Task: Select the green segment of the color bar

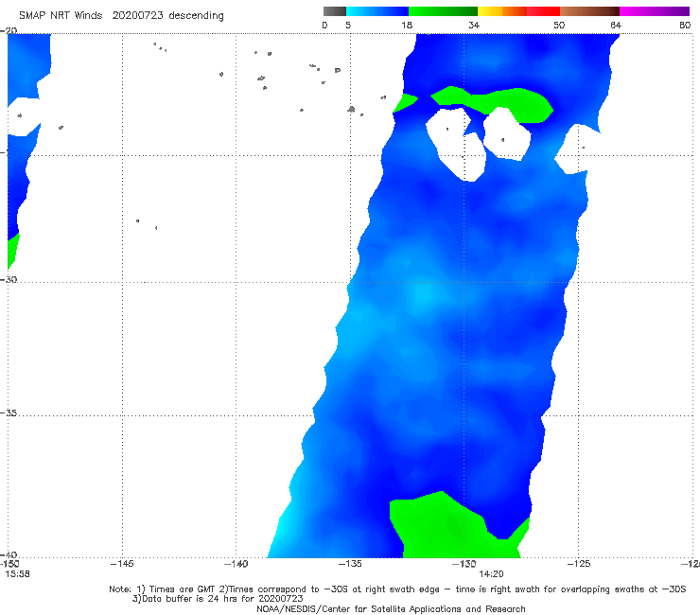Action: coord(443,11)
